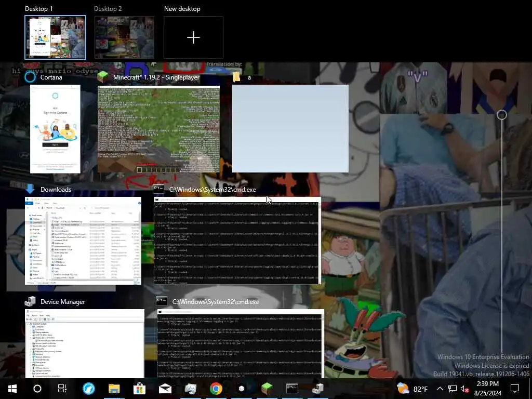
Task: Open the network status tray icon
Action: click(453, 389)
